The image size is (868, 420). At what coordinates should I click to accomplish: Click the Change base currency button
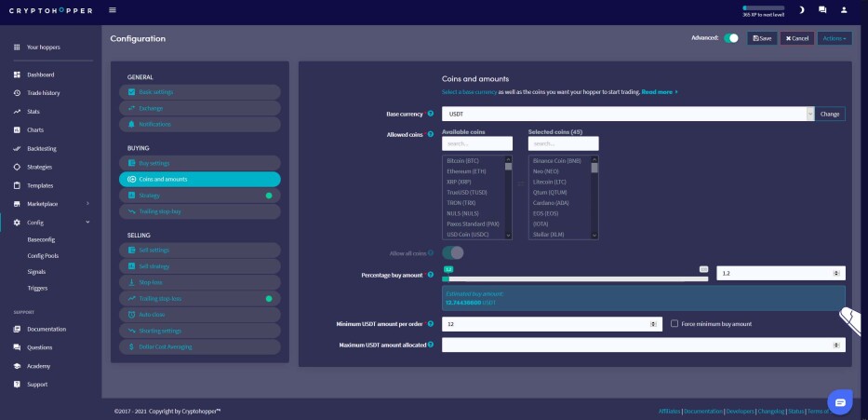[830, 114]
